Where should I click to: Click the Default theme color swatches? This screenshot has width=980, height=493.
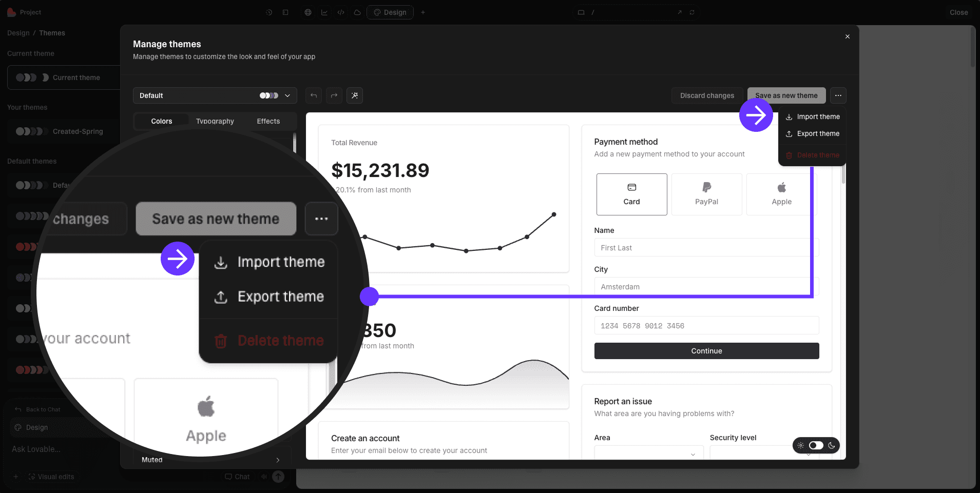click(x=268, y=95)
